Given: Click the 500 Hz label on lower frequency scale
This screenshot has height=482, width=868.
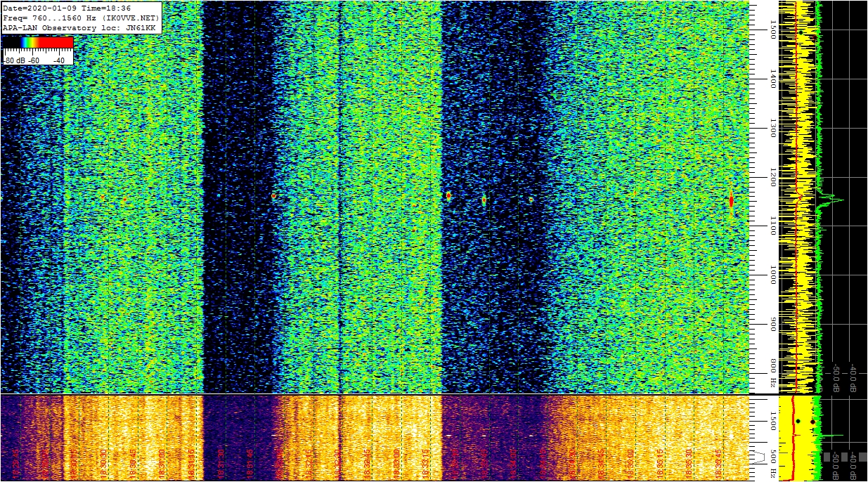Looking at the screenshot, I should pyautogui.click(x=773, y=462).
